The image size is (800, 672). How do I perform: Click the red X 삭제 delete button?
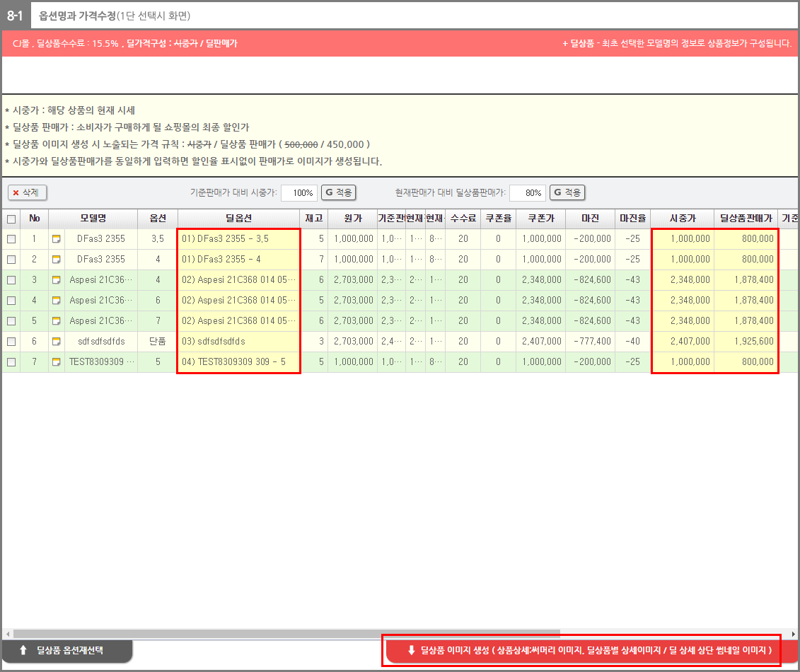[x=27, y=192]
